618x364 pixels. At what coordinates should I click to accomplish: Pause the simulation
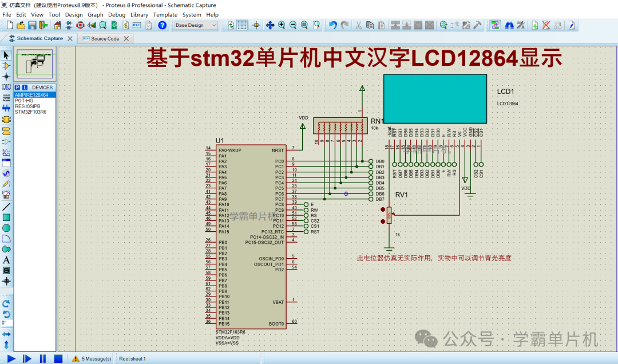click(x=42, y=358)
